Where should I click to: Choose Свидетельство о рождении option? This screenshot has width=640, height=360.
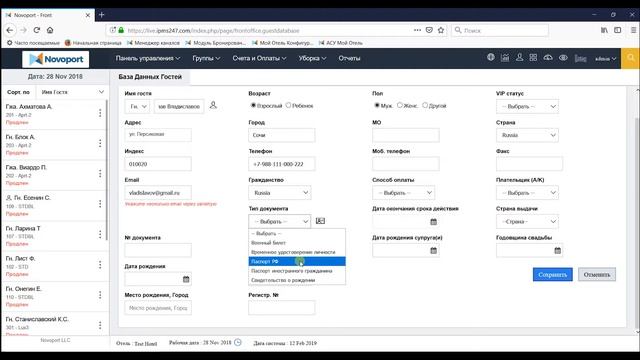pos(297,280)
